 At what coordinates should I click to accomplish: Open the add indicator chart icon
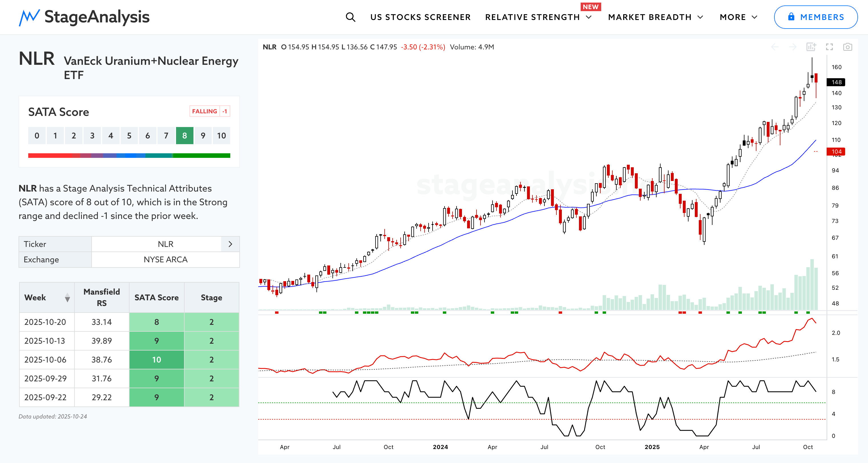[811, 47]
